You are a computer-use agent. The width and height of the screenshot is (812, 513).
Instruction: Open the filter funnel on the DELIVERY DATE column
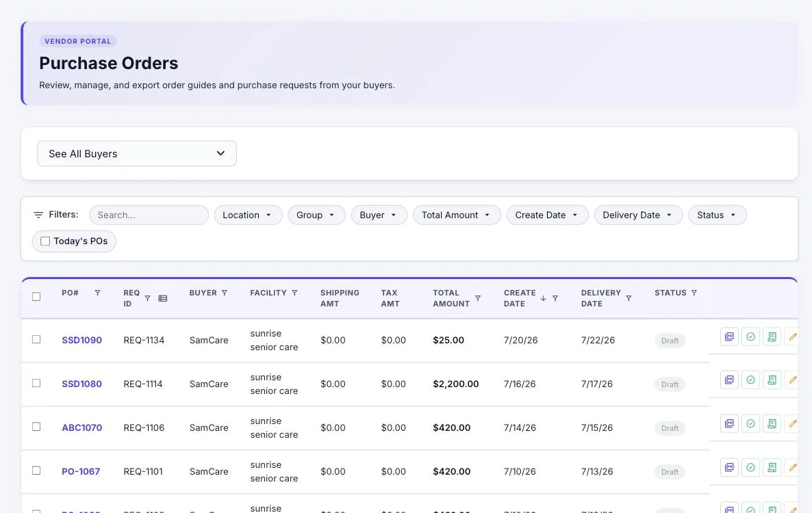tap(628, 298)
